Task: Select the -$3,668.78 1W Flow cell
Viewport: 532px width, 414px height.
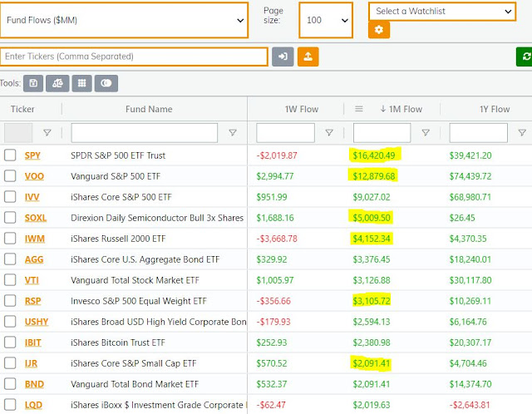Action: pos(277,239)
